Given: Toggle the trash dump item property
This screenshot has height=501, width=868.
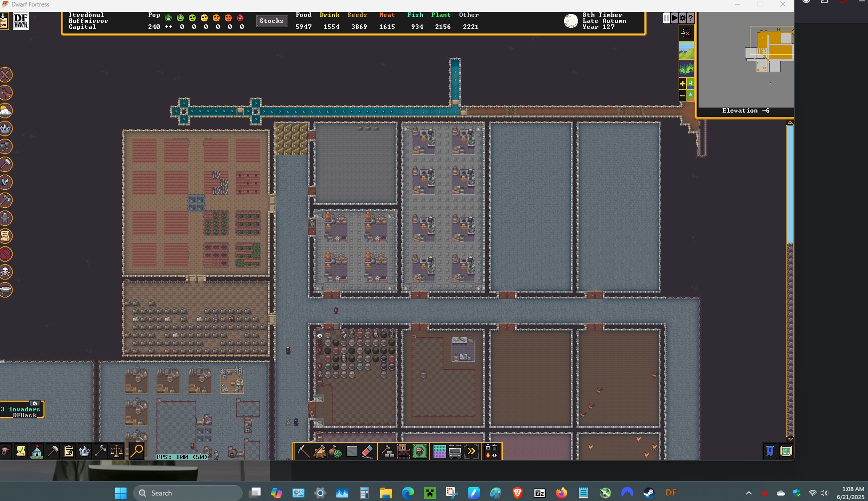Looking at the screenshot, I should coord(494,448).
